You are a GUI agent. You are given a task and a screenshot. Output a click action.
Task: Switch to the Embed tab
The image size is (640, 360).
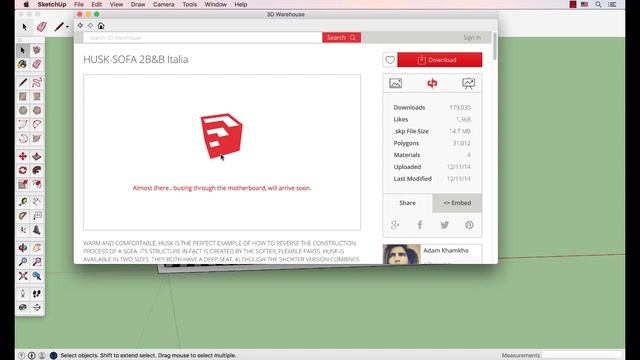pos(457,203)
